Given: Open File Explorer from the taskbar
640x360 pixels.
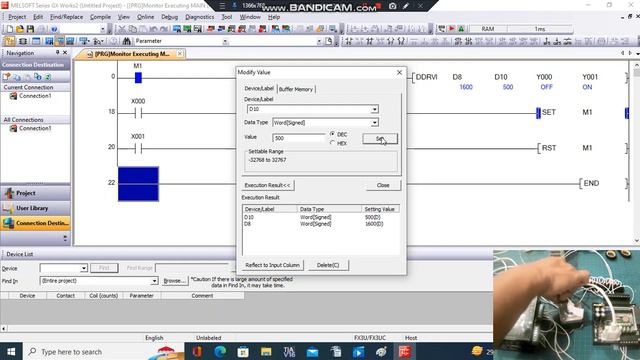Looking at the screenshot, I should click(266, 351).
